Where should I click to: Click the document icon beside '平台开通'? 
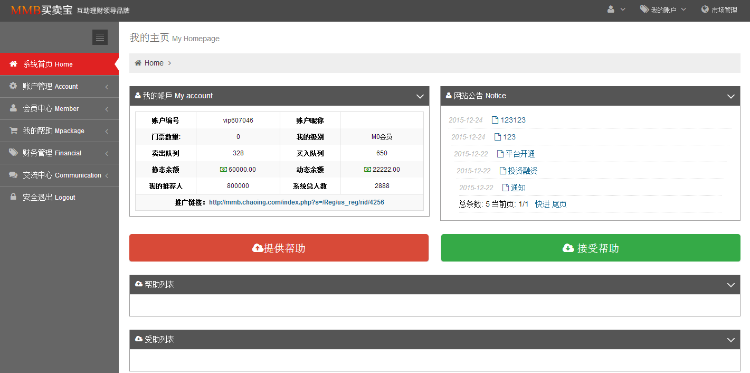coord(500,154)
